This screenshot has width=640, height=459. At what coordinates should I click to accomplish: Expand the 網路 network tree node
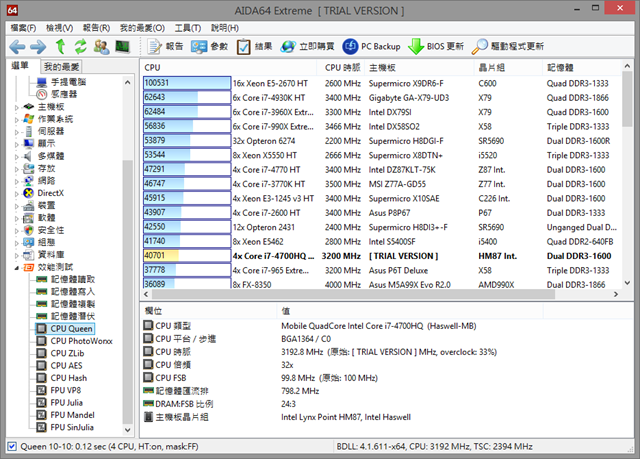click(16, 182)
